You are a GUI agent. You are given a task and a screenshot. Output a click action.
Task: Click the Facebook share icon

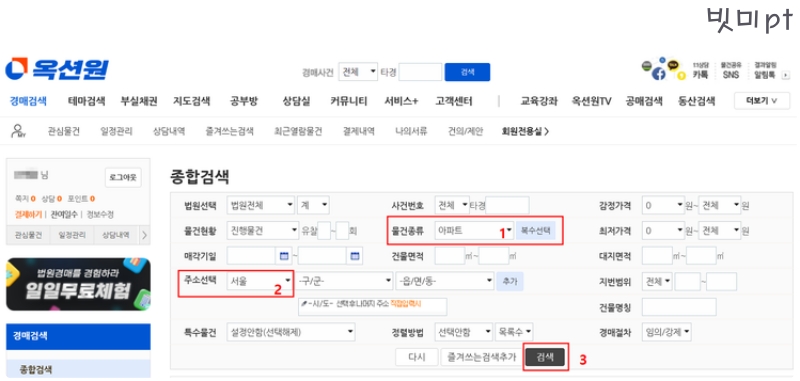point(658,73)
